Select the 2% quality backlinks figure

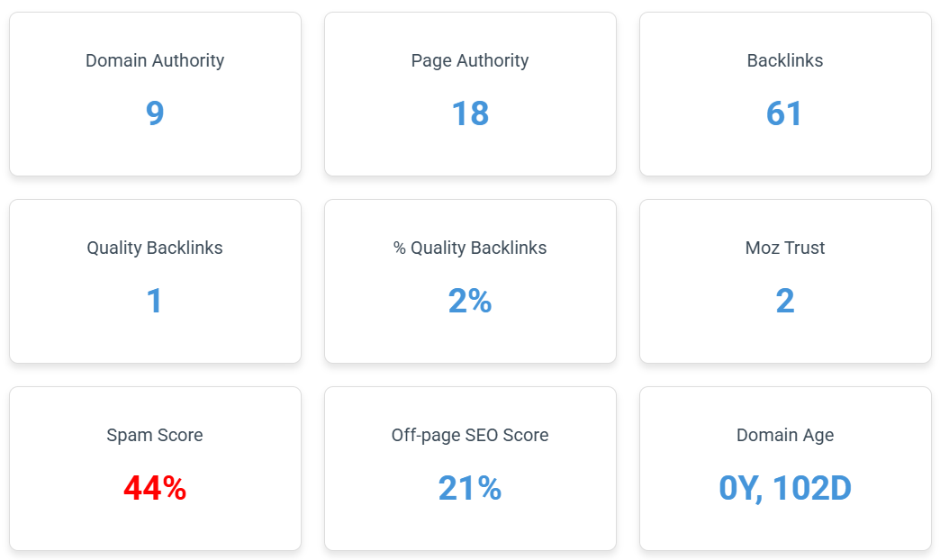click(470, 301)
